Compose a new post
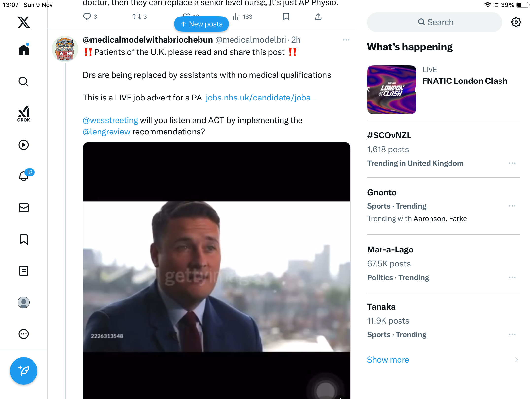 click(x=24, y=371)
